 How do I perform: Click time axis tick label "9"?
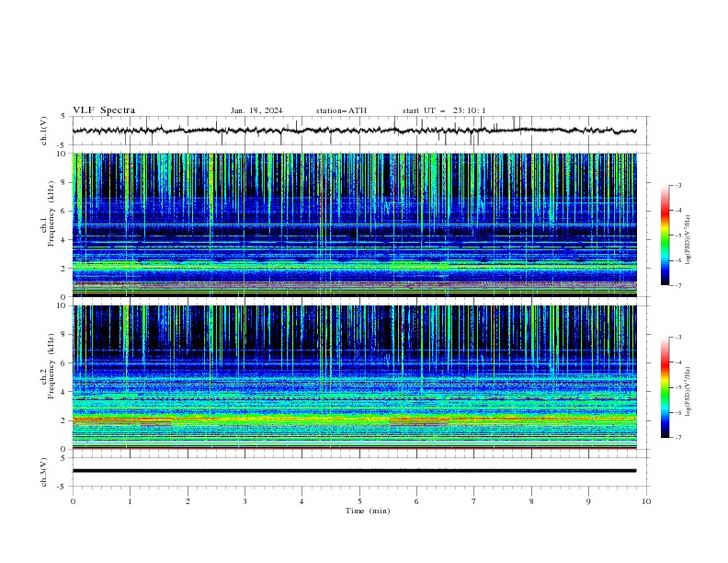pos(588,501)
